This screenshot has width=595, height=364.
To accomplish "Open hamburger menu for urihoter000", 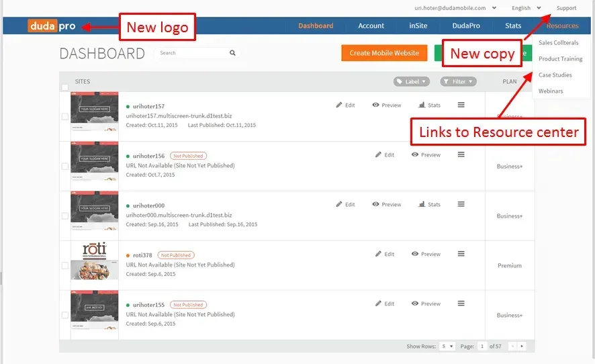I will tap(461, 204).
